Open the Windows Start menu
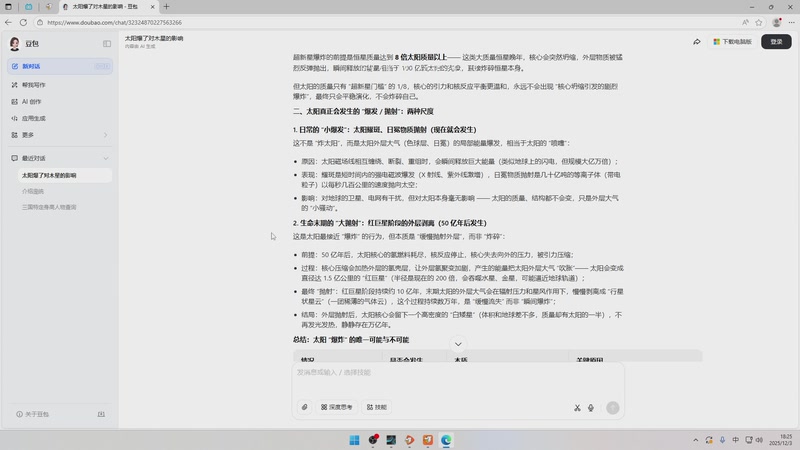Screen dimensions: 800x450 pyautogui.click(x=354, y=440)
